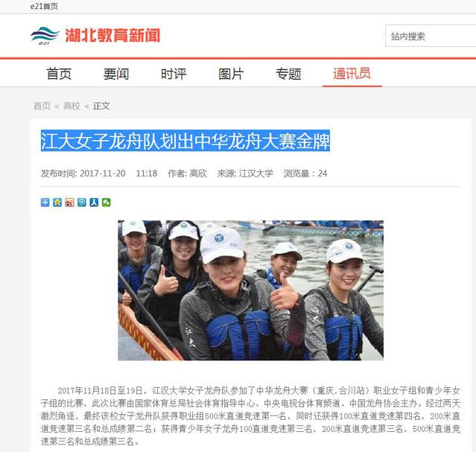Open the dragon boat team photo
Image resolution: width=476 pixels, height=452 pixels.
click(x=250, y=290)
